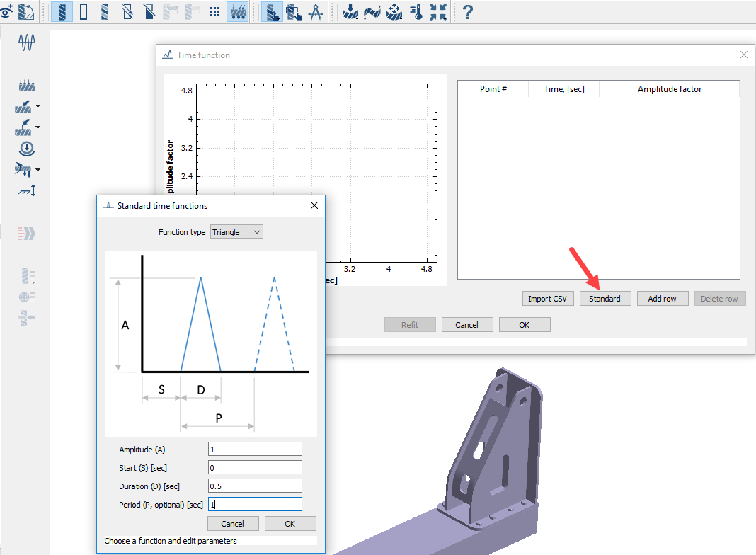Click the dotted grid toolbar icon
Viewport: 756px width, 555px height.
214,12
